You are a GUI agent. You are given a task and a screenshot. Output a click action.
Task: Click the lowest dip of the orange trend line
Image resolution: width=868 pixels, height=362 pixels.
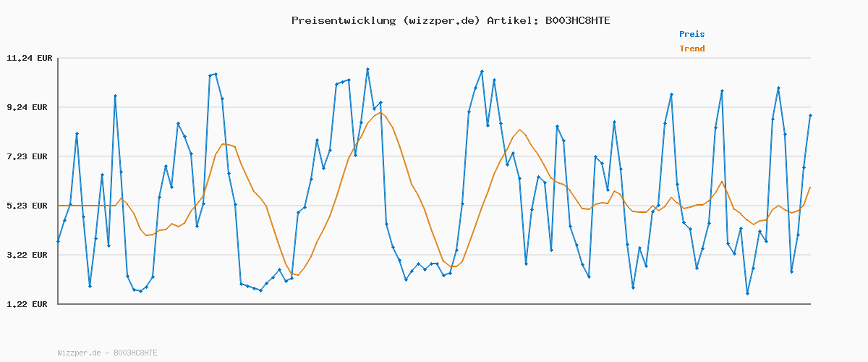point(297,275)
